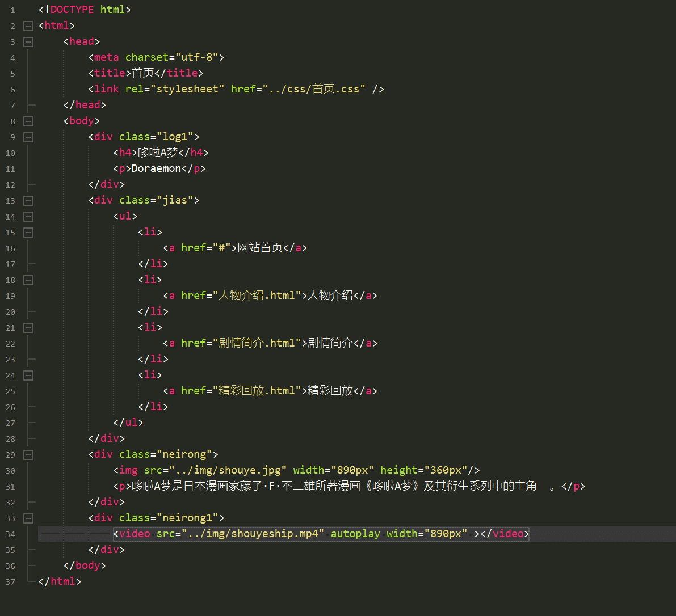
Task: Click line number 1 in the gutter
Action: (12, 10)
